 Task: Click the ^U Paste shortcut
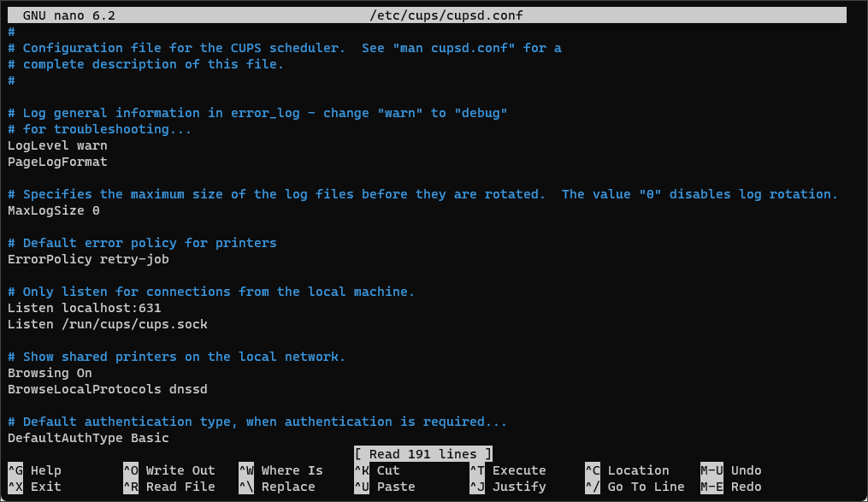click(385, 487)
